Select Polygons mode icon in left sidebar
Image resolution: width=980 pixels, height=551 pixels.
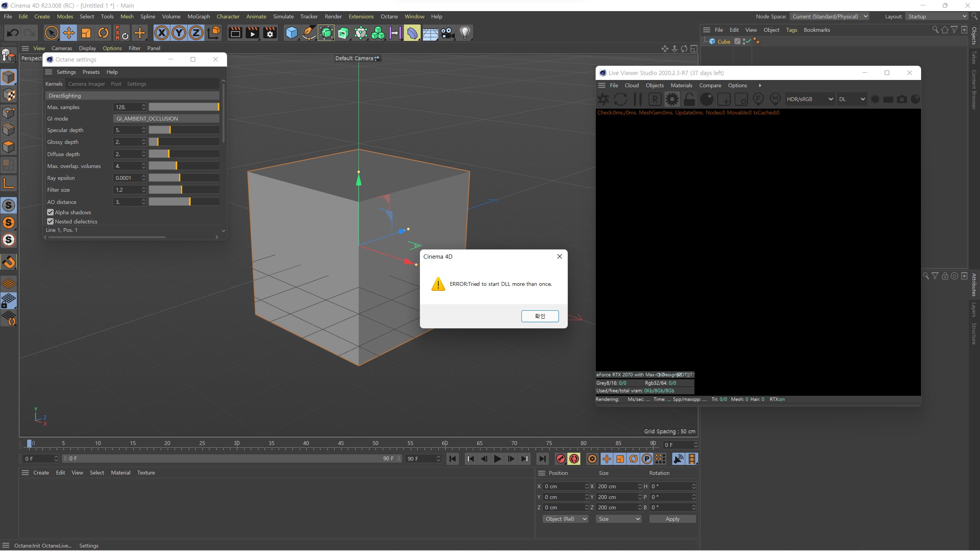click(x=8, y=147)
